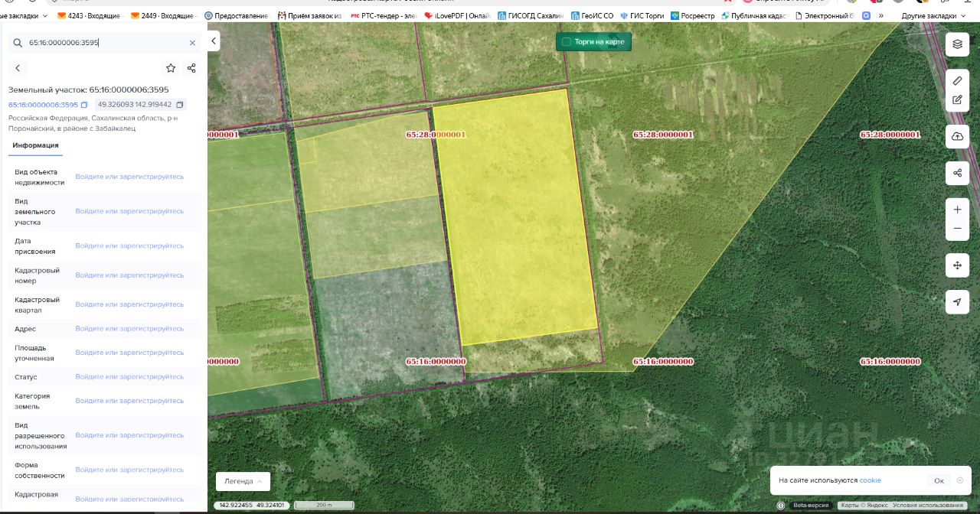This screenshot has width=980, height=514.
Task: Toggle the 'Торги на карте' checkbox
Action: pos(567,42)
